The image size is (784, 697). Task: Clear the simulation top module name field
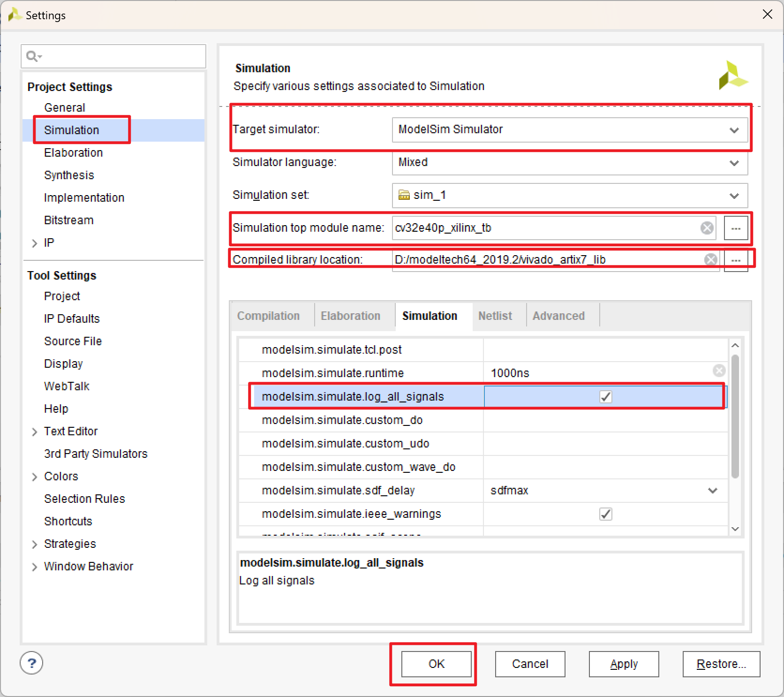[707, 228]
